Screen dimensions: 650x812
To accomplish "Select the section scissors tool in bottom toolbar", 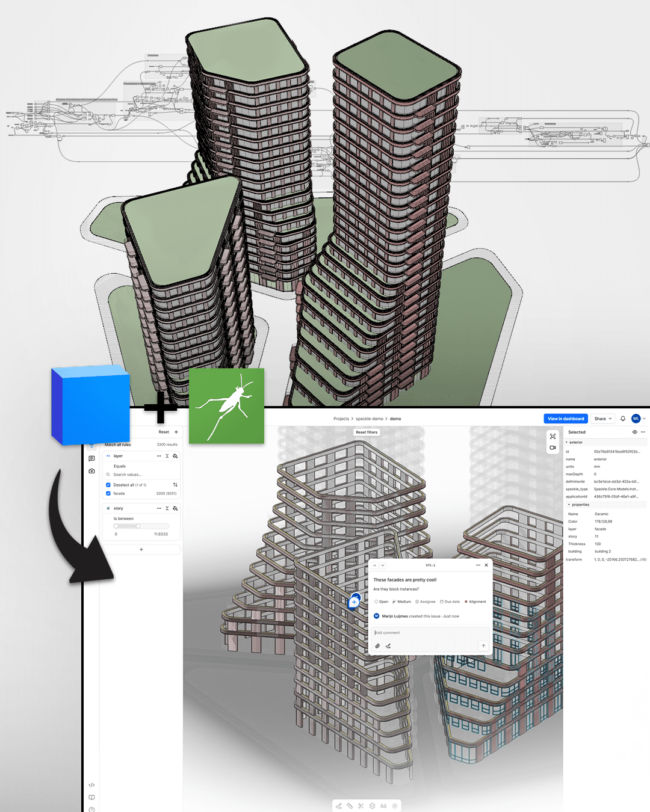I will (x=361, y=806).
